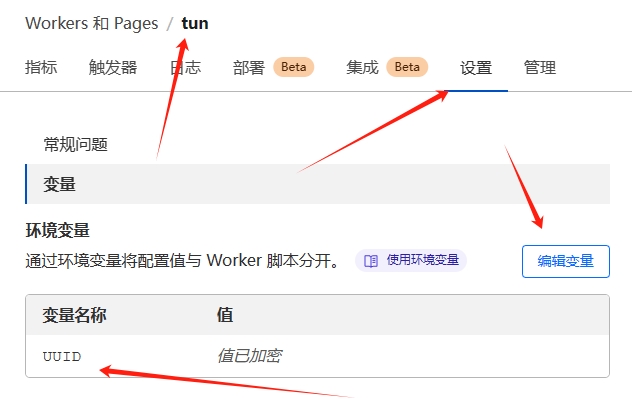Go to the 日志 tab

[185, 68]
